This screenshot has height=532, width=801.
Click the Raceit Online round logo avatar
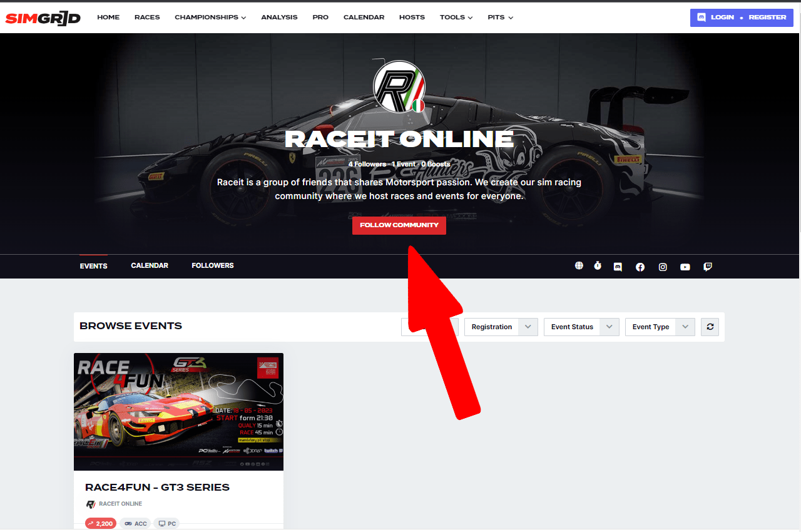399,87
